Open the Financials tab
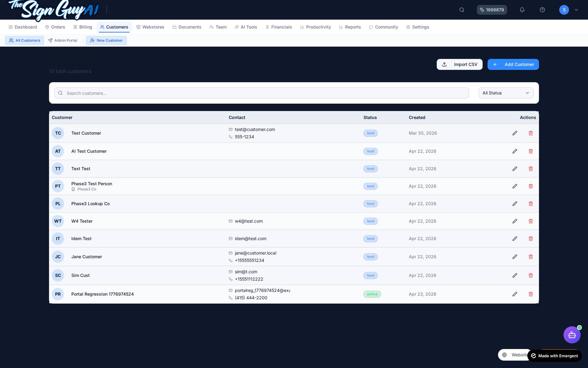The height and width of the screenshot is (368, 588). (x=279, y=27)
